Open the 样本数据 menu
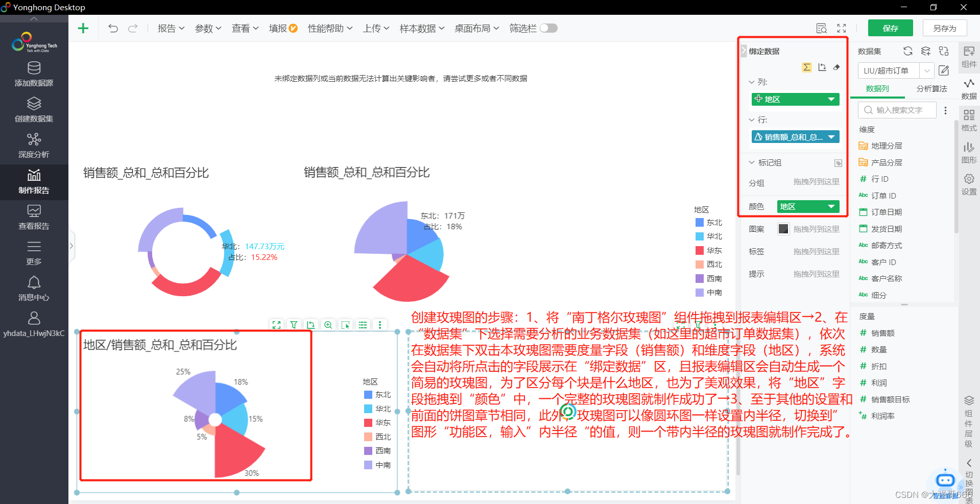This screenshot has width=980, height=504. 422,29
